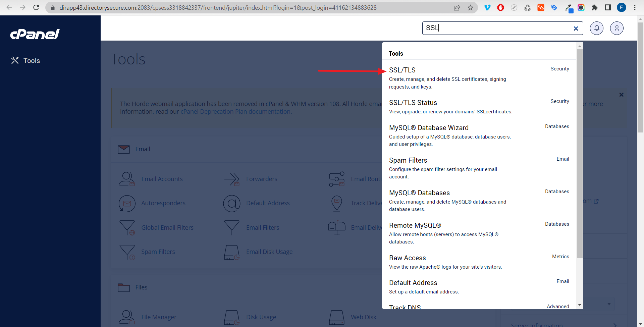Open Web Disk link
The height and width of the screenshot is (327, 644).
[364, 317]
